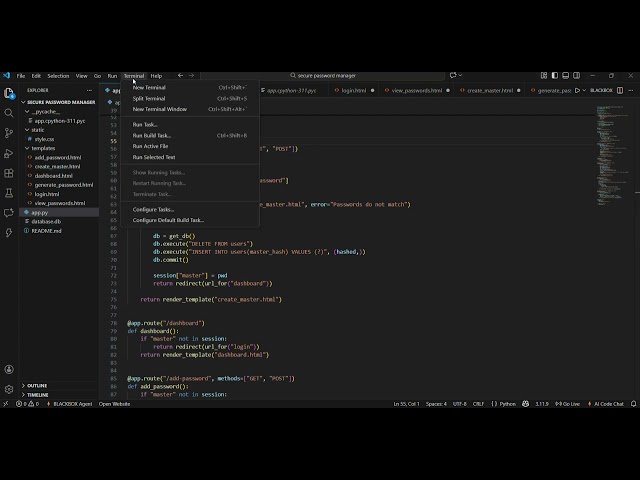Click the remote window status icon

[x=6, y=404]
